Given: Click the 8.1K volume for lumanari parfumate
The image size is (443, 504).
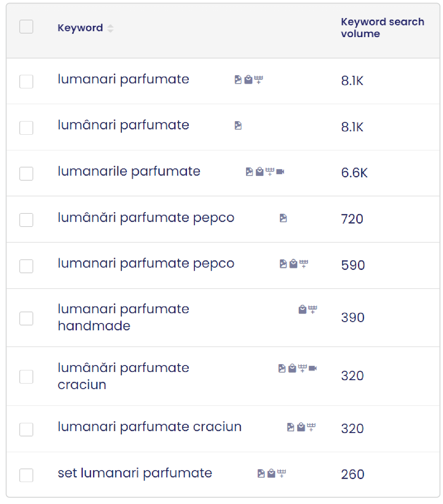Looking at the screenshot, I should click(x=352, y=81).
